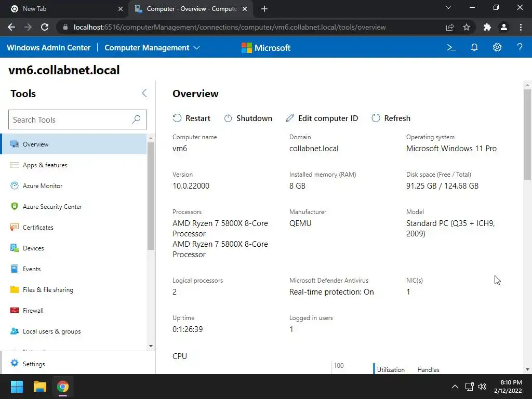Click the search magnifier in Search Tools

point(136,119)
